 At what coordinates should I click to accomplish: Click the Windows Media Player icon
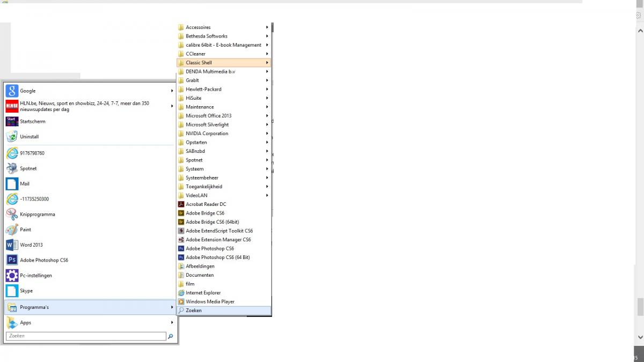coord(181,301)
